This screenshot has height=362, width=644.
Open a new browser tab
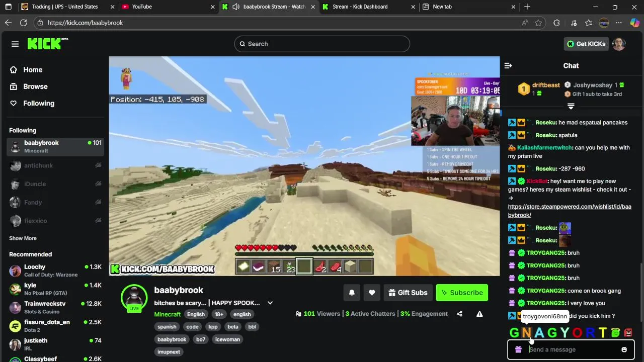(x=527, y=7)
